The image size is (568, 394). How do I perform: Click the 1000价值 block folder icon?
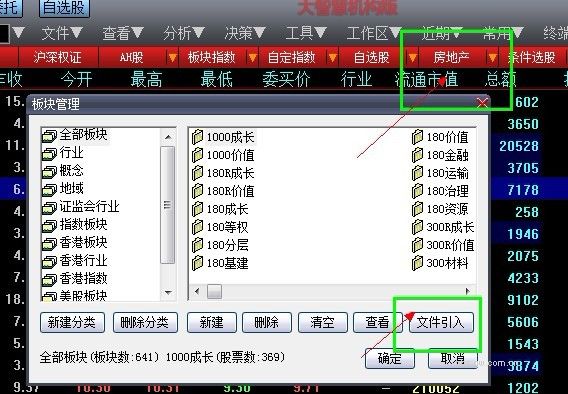197,155
